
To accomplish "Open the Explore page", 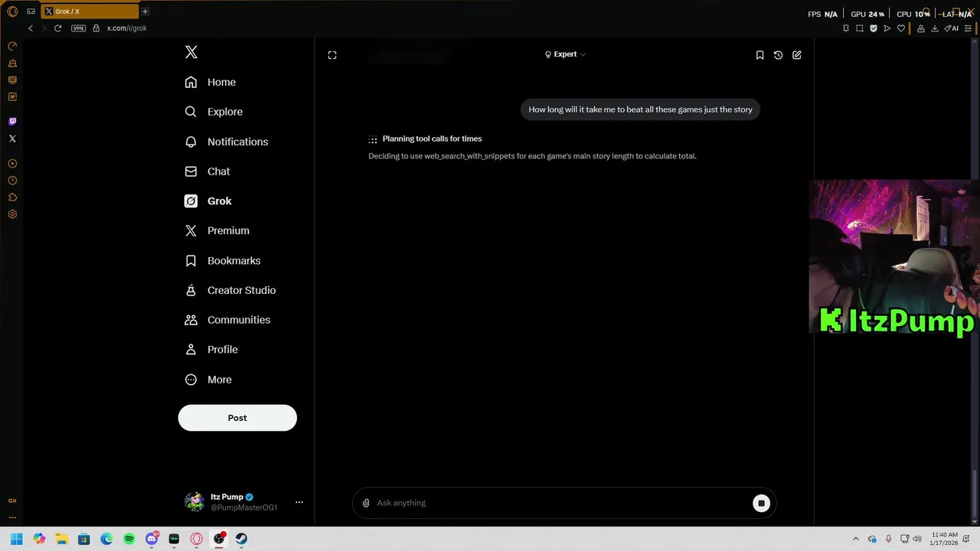I will click(214, 112).
